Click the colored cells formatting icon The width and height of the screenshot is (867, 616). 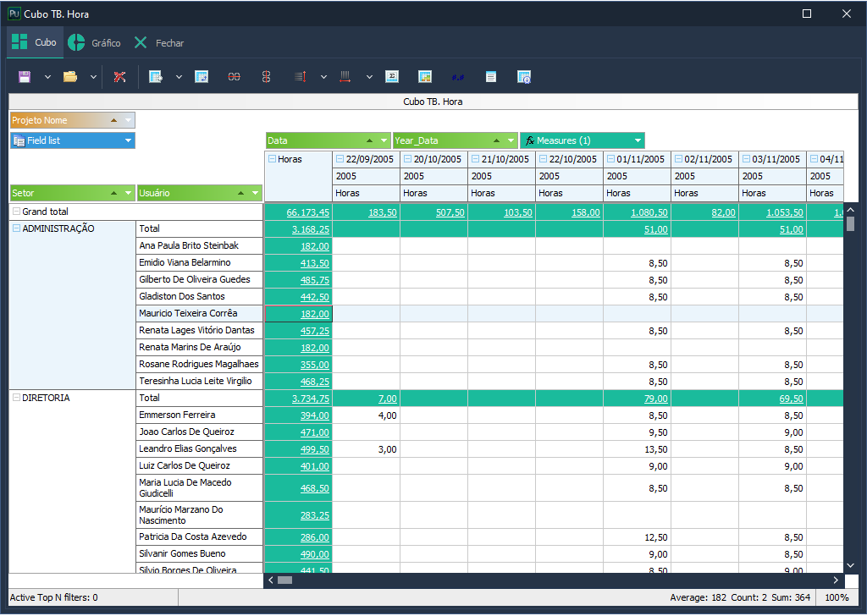(x=425, y=77)
